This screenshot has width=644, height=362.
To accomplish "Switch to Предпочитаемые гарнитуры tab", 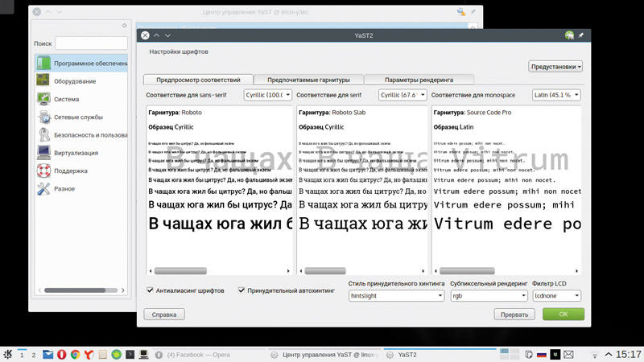I will click(x=309, y=80).
